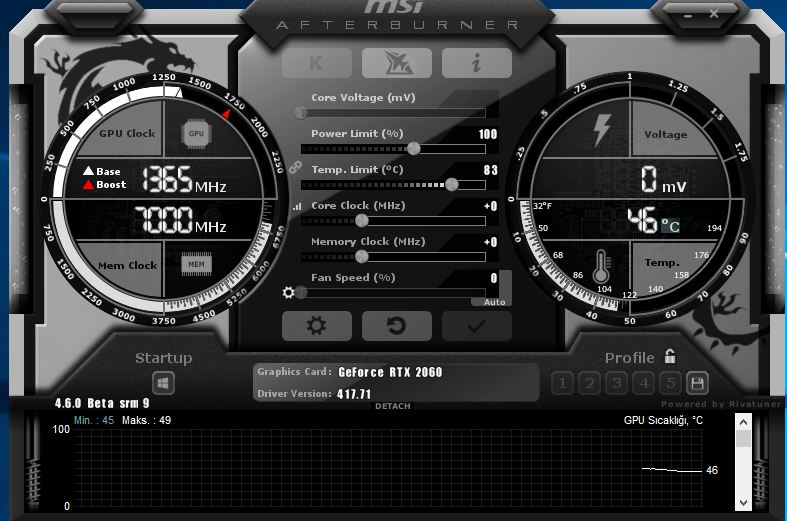This screenshot has height=521, width=787.
Task: Click the Memory Clock slider handle
Action: click(x=361, y=256)
